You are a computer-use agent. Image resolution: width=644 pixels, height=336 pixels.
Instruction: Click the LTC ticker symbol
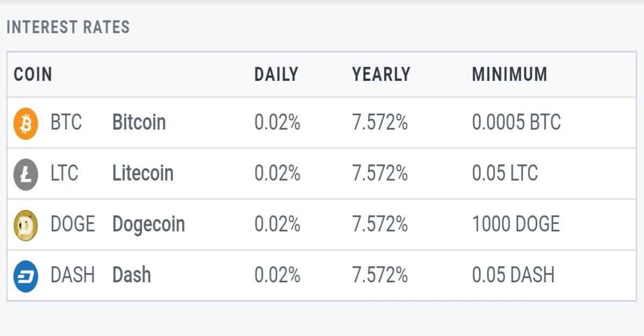point(64,174)
